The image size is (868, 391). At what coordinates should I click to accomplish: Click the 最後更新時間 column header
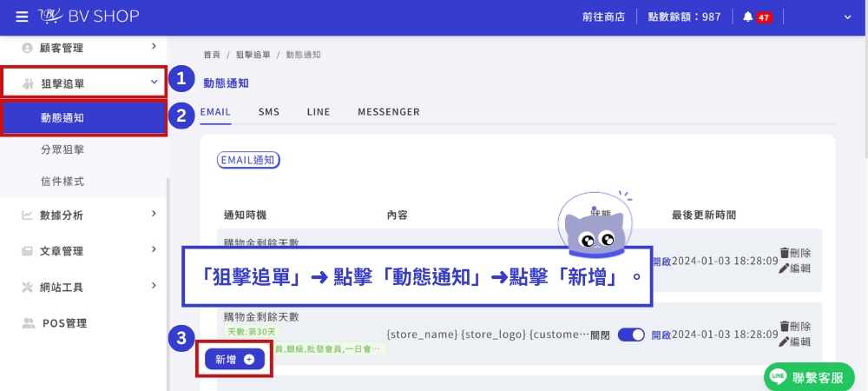pos(704,215)
